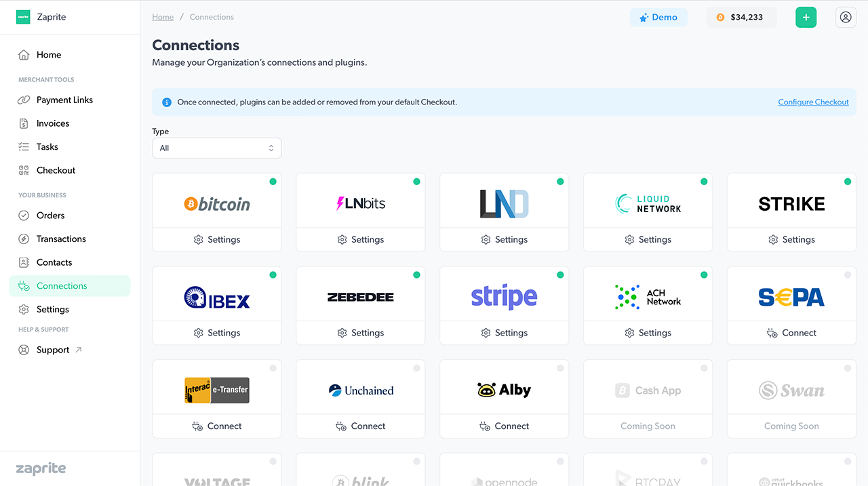The image size is (868, 486).
Task: Open Settings for the Liquid Network connection
Action: tap(648, 239)
